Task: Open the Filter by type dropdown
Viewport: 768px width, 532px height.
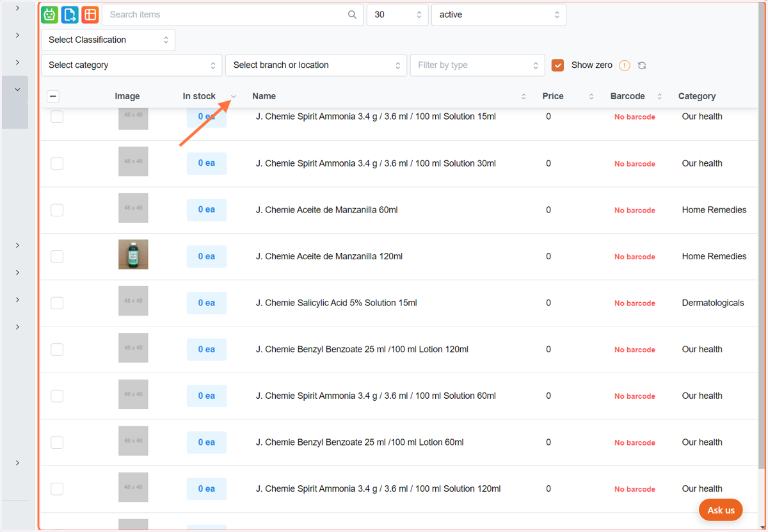Action: 477,65
